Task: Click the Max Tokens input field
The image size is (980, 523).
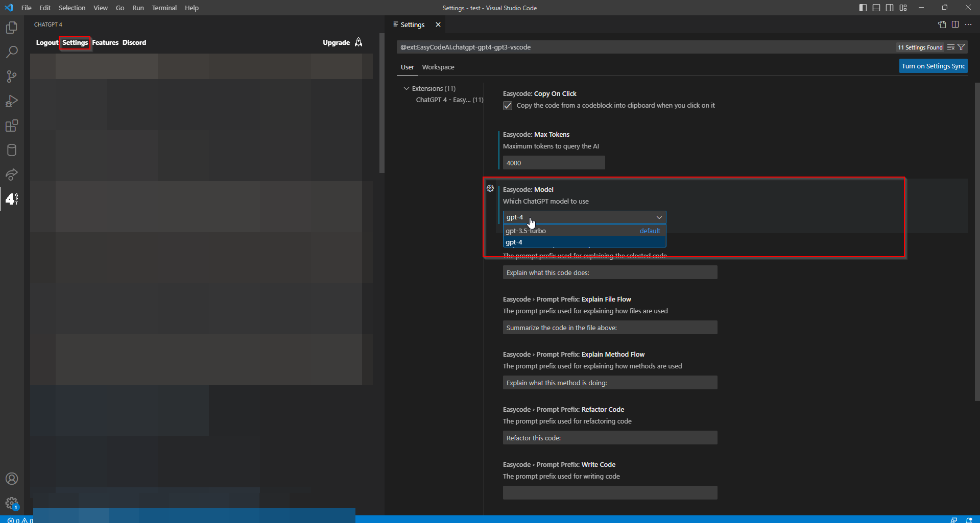Action: tap(554, 163)
